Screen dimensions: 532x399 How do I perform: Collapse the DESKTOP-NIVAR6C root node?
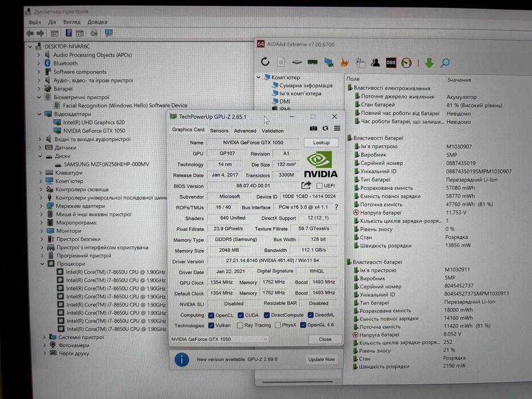coord(30,47)
